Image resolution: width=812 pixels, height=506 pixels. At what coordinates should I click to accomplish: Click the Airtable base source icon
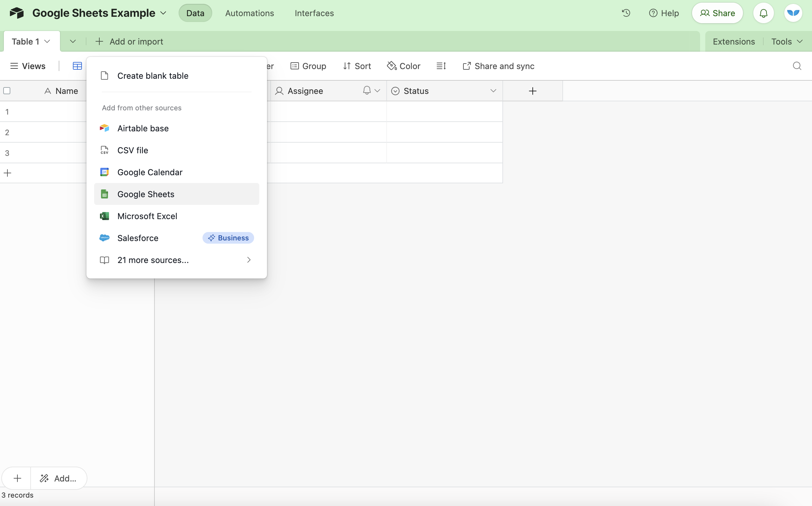click(x=104, y=128)
